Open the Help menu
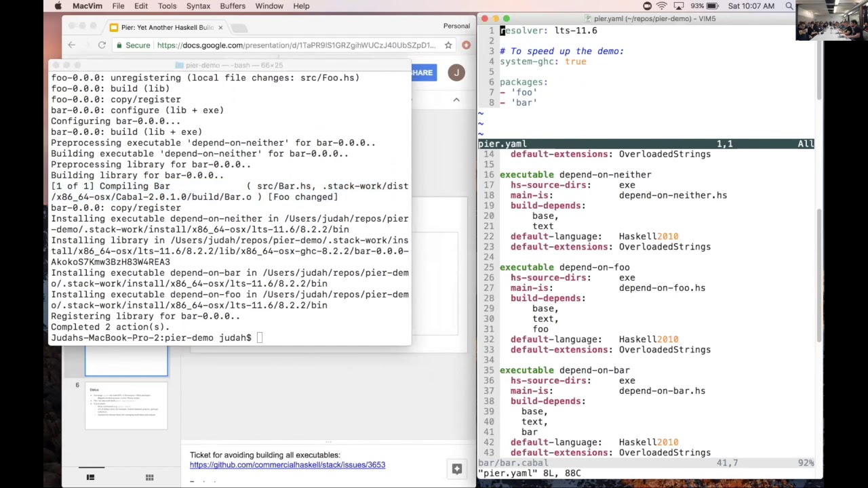This screenshot has height=488, width=868. click(301, 6)
